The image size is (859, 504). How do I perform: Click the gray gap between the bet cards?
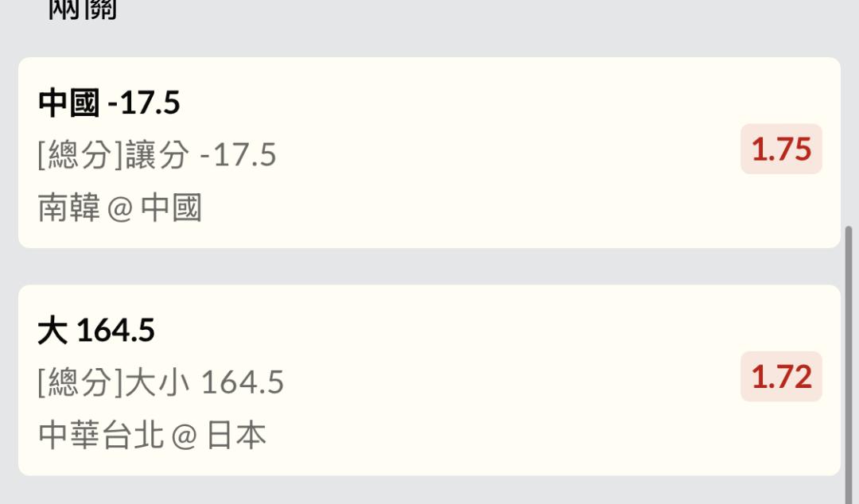429,266
